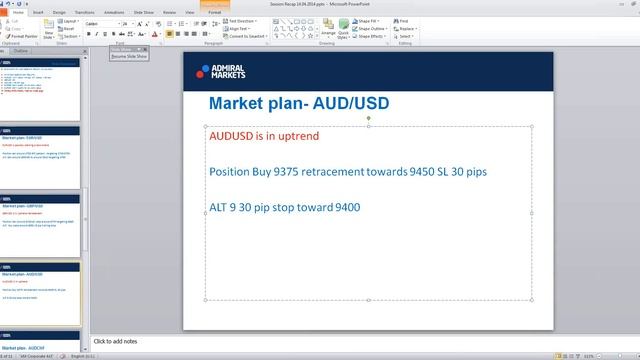Image resolution: width=640 pixels, height=360 pixels.
Task: Open the Animations ribbon tab
Action: [114, 13]
